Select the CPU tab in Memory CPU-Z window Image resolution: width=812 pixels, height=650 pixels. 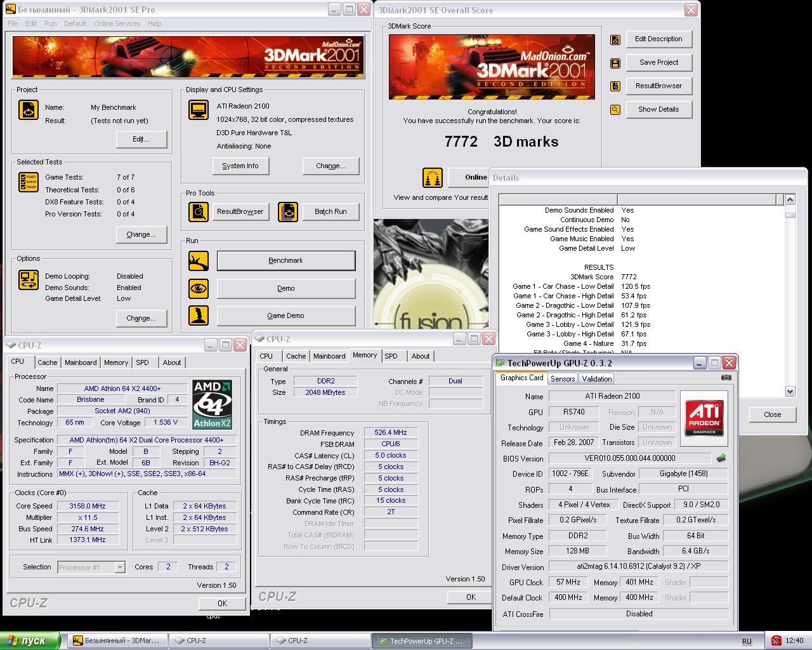point(266,356)
